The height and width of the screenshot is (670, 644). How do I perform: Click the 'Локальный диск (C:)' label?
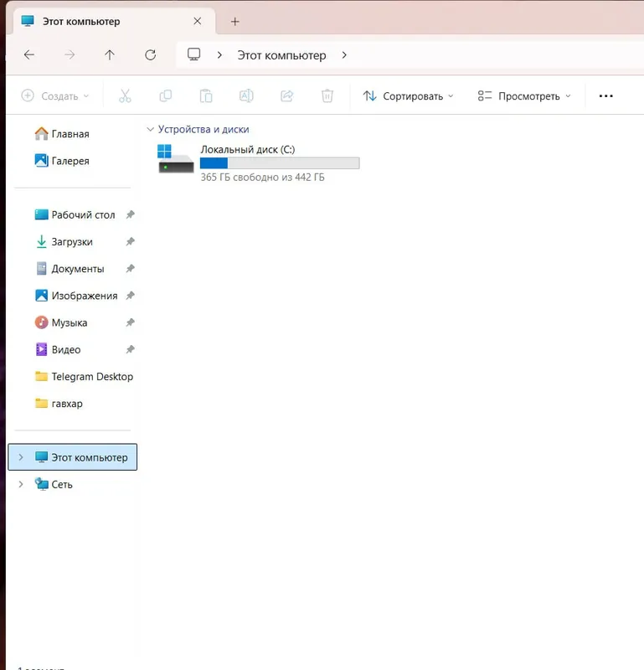[x=248, y=150]
